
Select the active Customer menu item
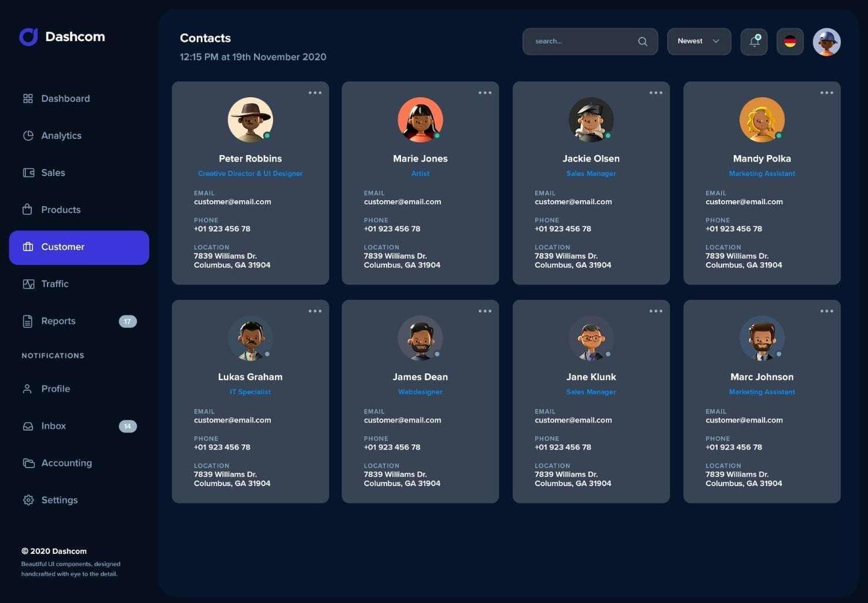79,247
